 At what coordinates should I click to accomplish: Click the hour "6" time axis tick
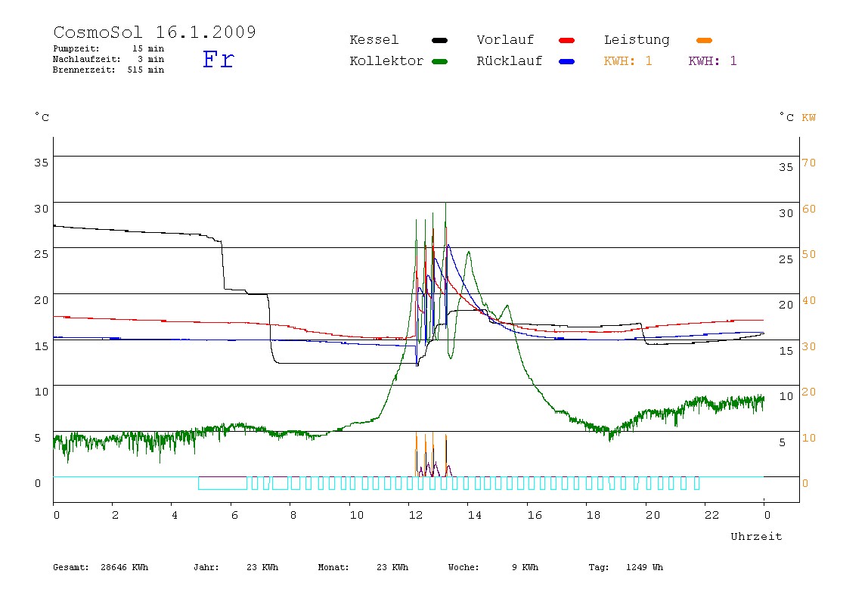coord(234,516)
